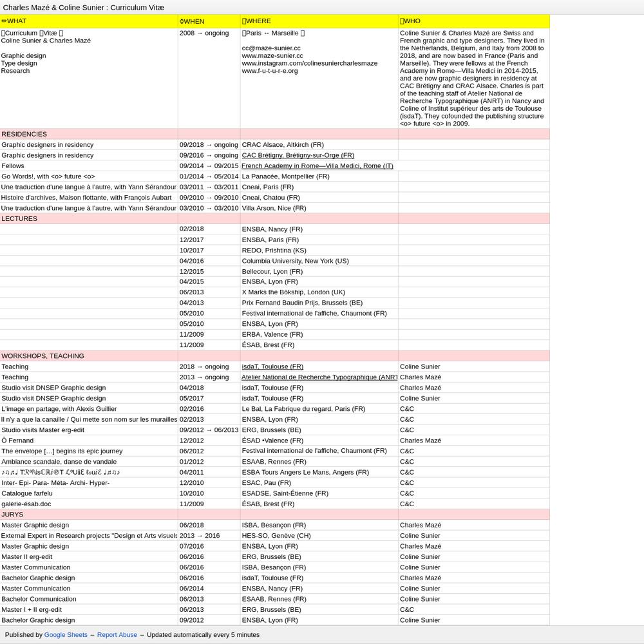Click the Report Abuse link

[117, 634]
